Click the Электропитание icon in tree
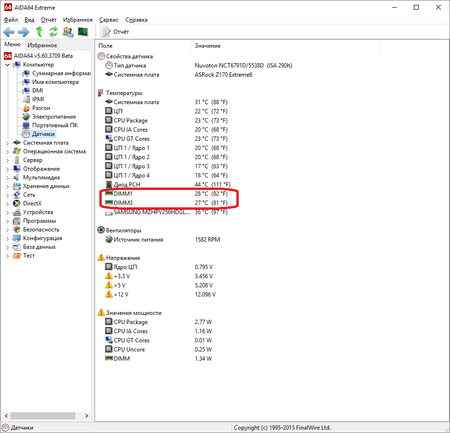450x433 pixels. pyautogui.click(x=26, y=116)
